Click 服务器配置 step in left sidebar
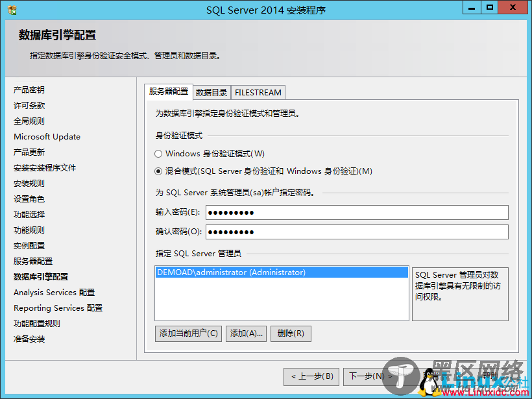 point(33,261)
